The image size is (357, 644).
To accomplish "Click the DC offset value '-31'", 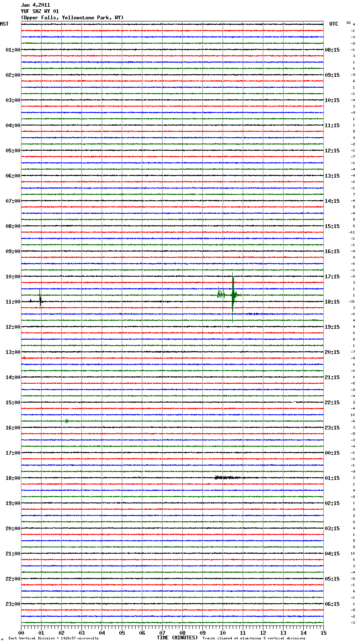I will click(352, 302).
